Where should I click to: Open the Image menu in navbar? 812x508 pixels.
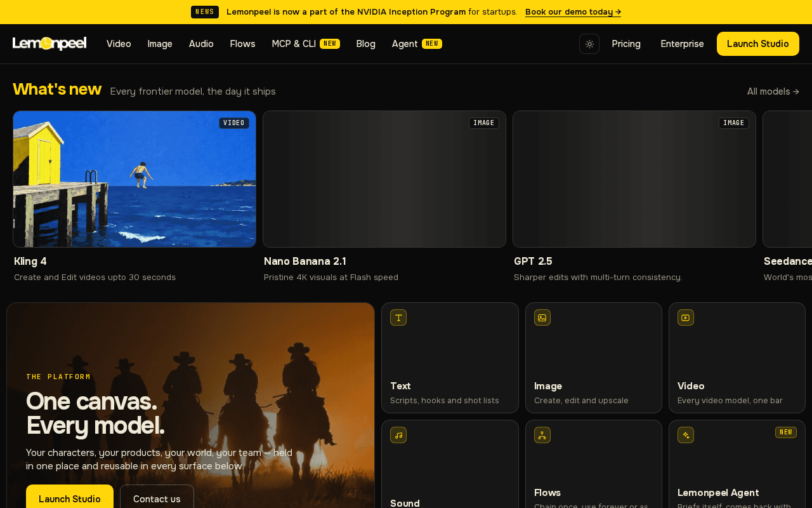pos(160,44)
